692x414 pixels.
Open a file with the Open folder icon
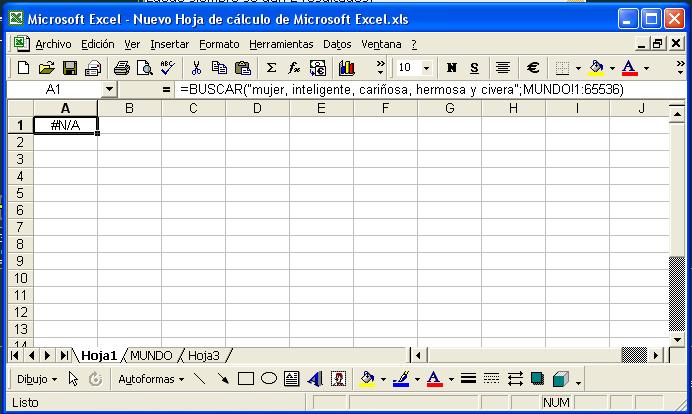(46, 68)
